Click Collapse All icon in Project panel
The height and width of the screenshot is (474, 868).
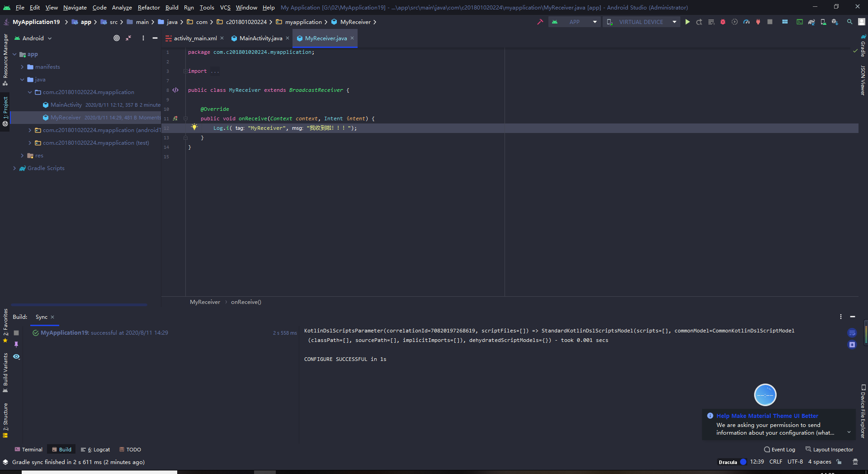(129, 38)
